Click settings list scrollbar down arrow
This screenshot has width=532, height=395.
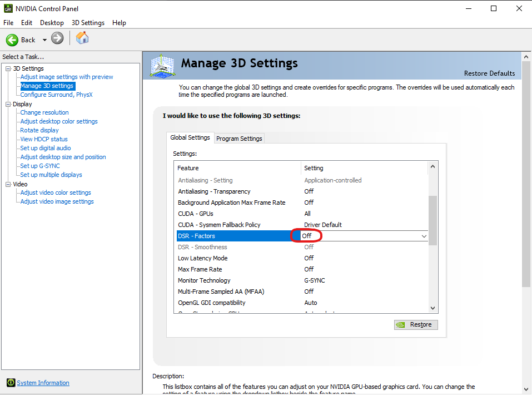point(432,308)
